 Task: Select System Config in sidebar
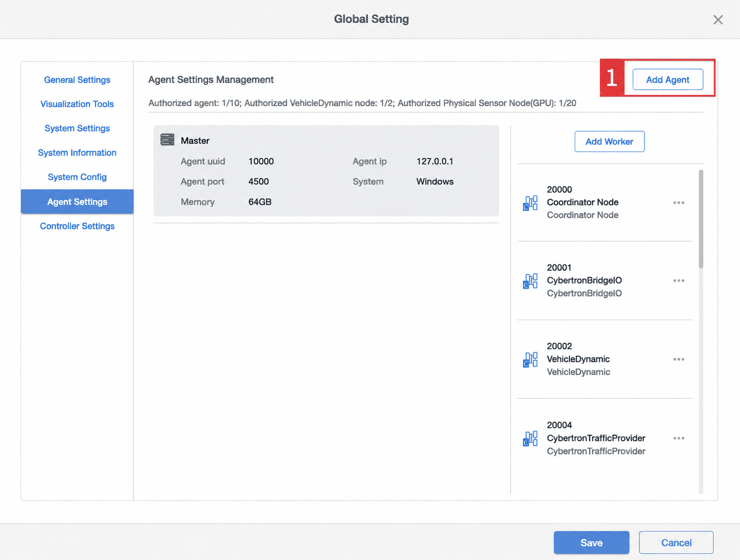coord(77,177)
